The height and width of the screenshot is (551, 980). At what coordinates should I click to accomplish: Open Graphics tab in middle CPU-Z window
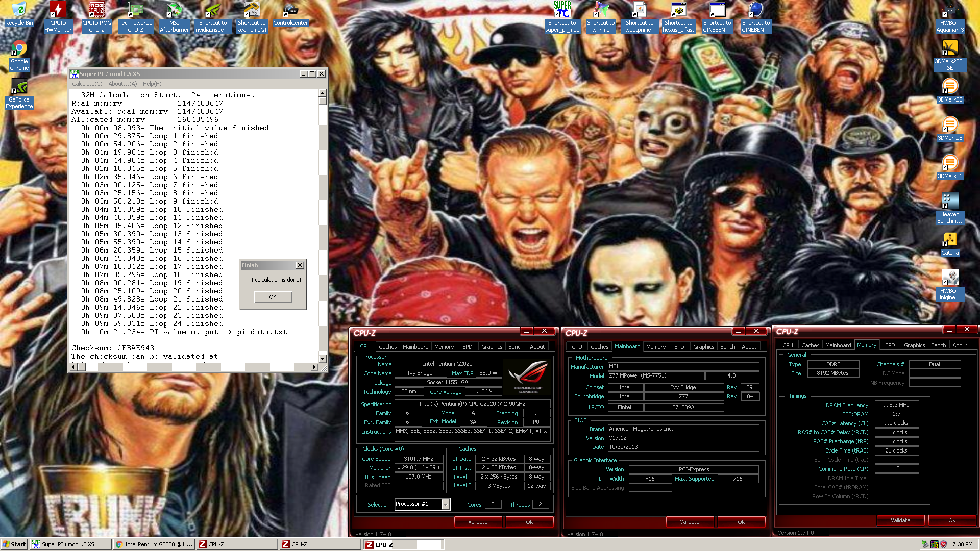(703, 347)
